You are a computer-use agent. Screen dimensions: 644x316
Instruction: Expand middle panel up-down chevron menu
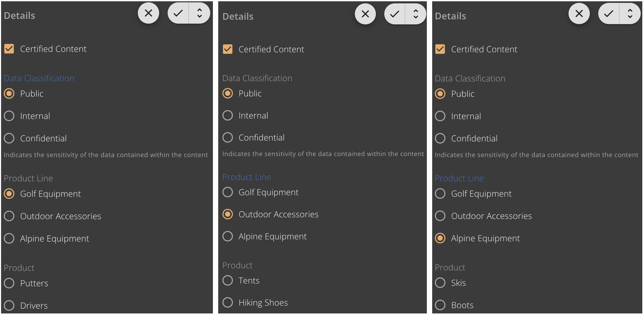(416, 14)
